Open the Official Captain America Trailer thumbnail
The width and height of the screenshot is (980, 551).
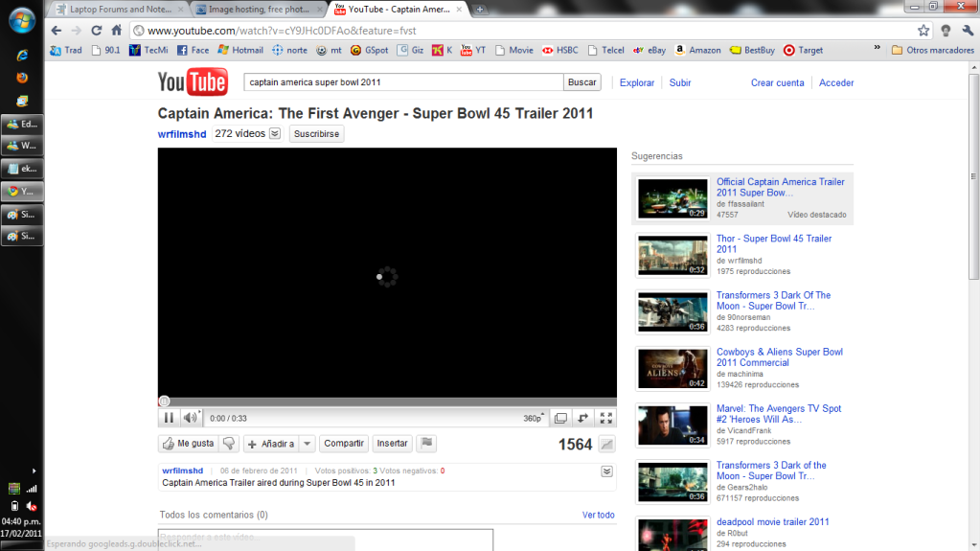tap(672, 198)
